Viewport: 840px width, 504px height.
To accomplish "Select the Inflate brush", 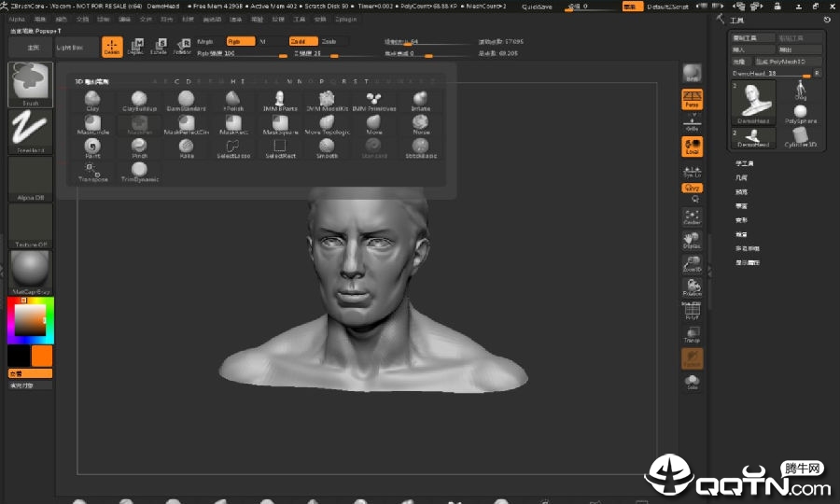I will click(x=421, y=101).
